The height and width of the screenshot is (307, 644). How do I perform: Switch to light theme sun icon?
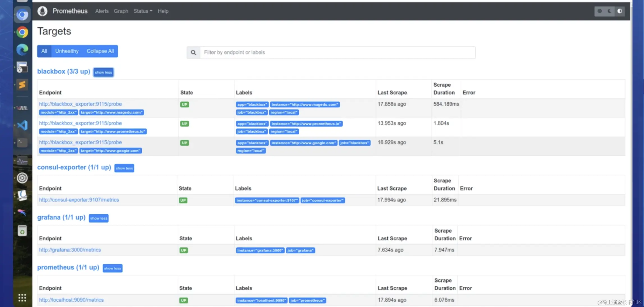coord(600,11)
